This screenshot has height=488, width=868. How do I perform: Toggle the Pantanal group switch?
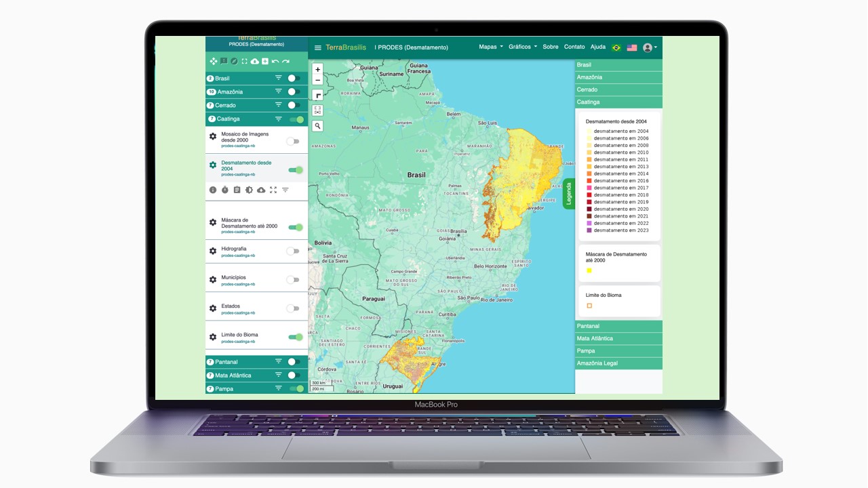[294, 362]
